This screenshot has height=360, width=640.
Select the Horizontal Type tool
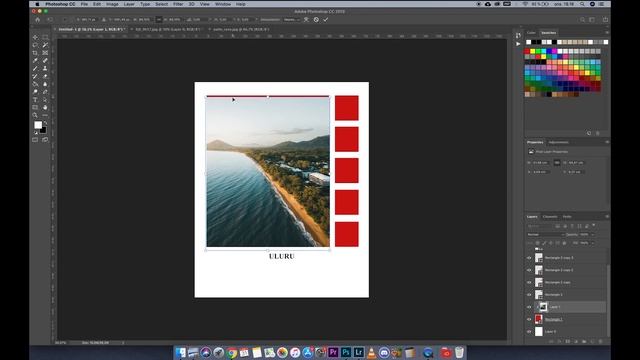click(x=35, y=100)
